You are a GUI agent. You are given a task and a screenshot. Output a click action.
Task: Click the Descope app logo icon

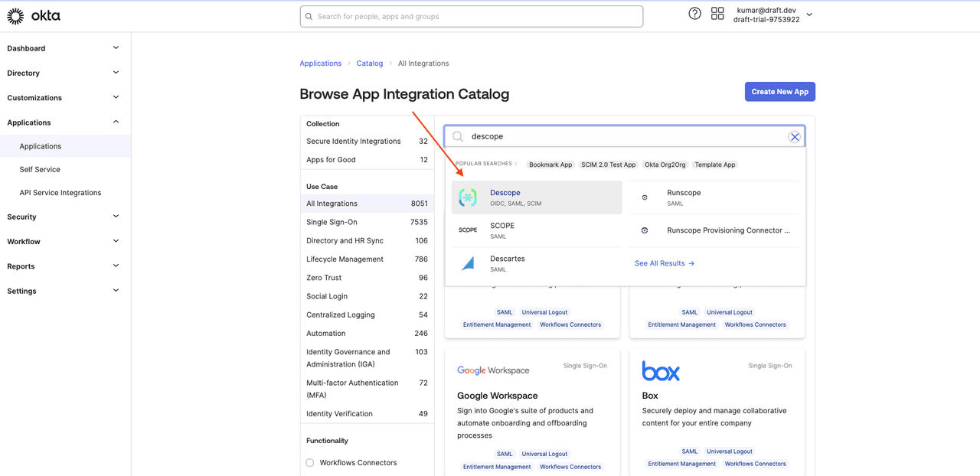(468, 197)
